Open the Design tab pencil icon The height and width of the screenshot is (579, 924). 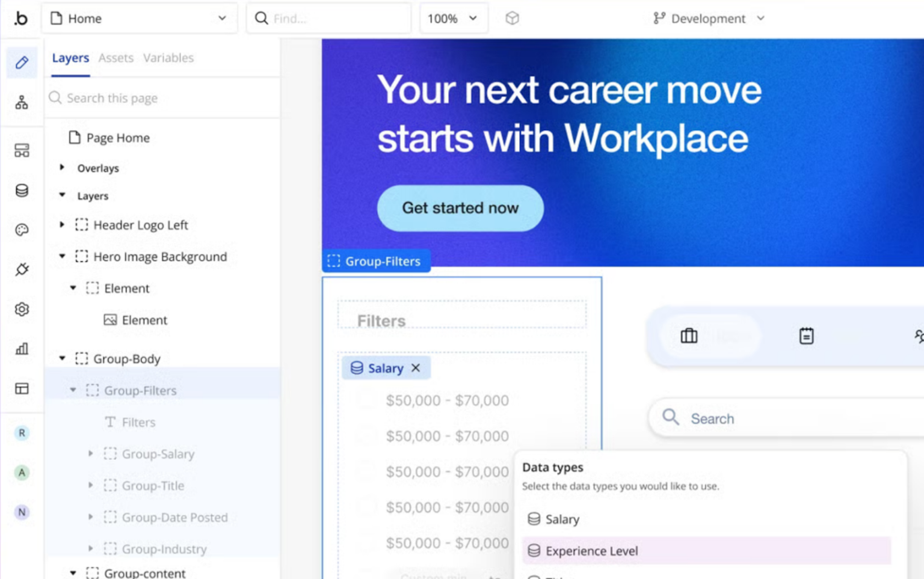(x=22, y=63)
